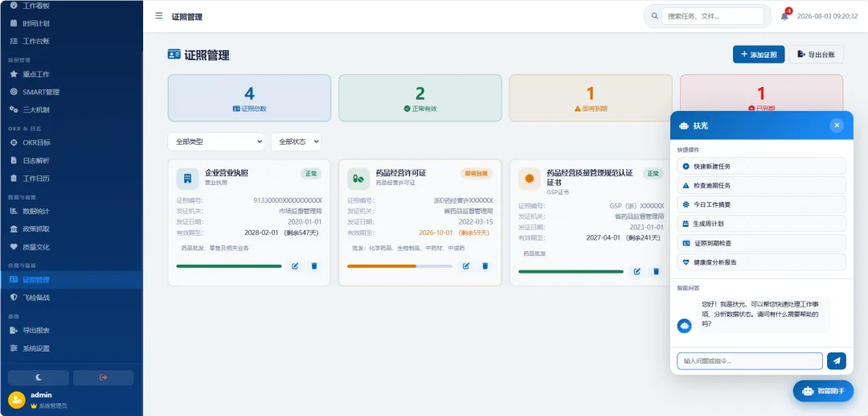Image resolution: width=868 pixels, height=416 pixels.
Task: Click the pills icon of 药品经营许可证
Action: 358,179
